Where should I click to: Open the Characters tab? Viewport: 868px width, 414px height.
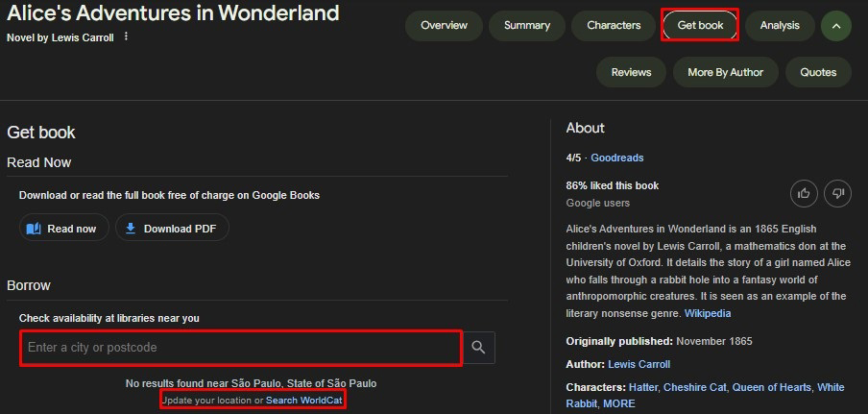point(614,26)
